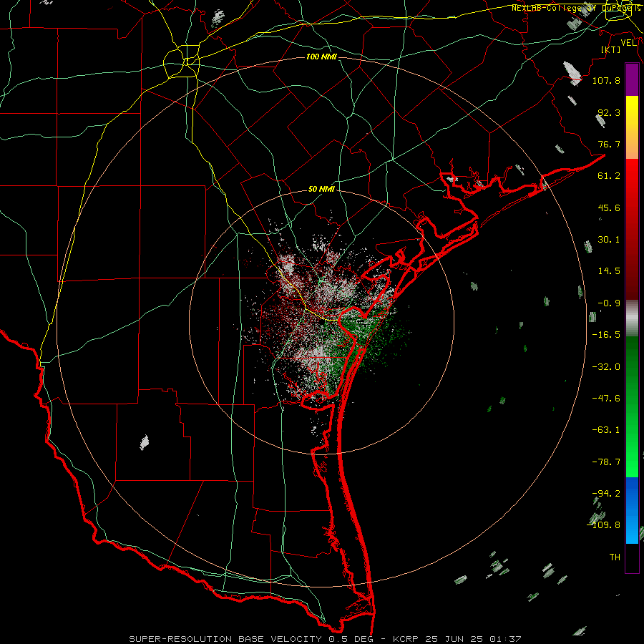This screenshot has height=644, width=644.
Task: Click the 107.8 velocity scale value
Action: (x=606, y=81)
